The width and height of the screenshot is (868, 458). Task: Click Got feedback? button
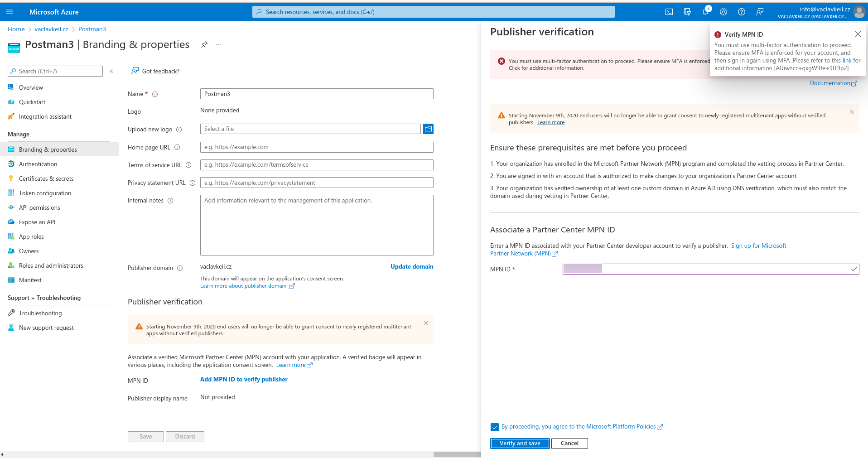coord(155,71)
